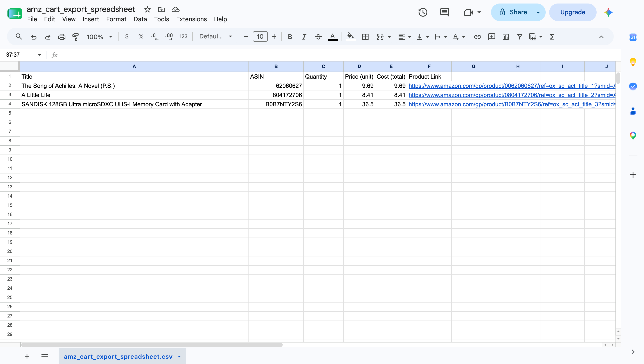
Task: Activate the paint format tool
Action: (x=76, y=37)
